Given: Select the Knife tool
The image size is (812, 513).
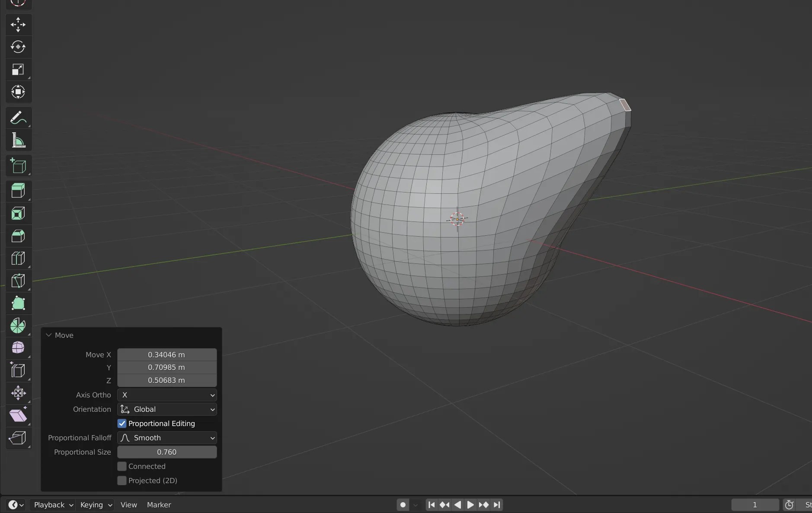Looking at the screenshot, I should (x=19, y=281).
